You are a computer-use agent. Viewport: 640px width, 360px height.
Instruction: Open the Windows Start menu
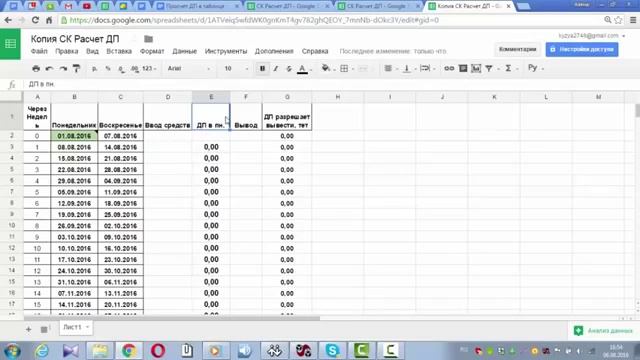pos(12,351)
